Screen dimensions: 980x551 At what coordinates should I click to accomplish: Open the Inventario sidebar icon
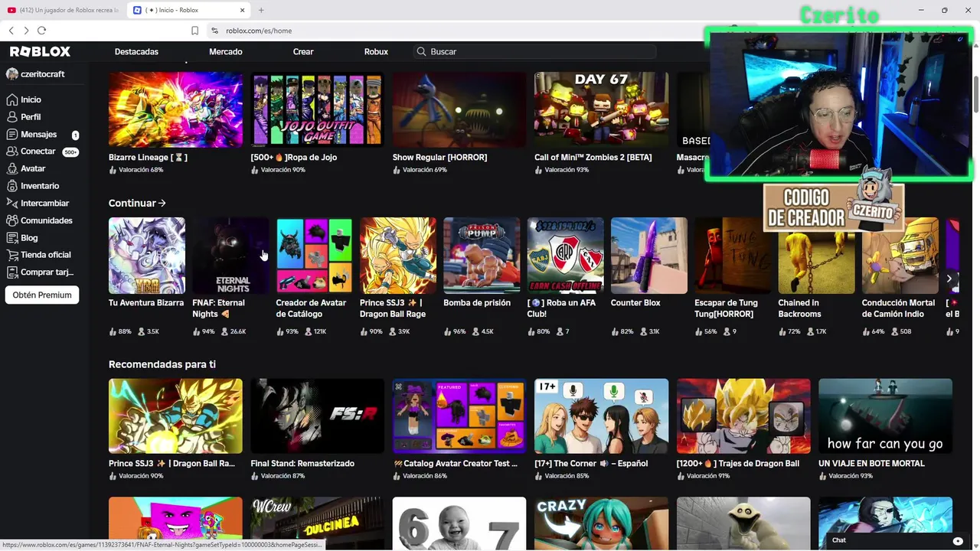click(x=11, y=186)
